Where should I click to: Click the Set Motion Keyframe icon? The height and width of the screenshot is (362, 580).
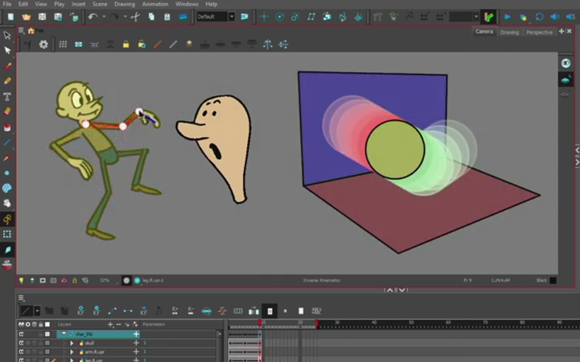[112, 311]
